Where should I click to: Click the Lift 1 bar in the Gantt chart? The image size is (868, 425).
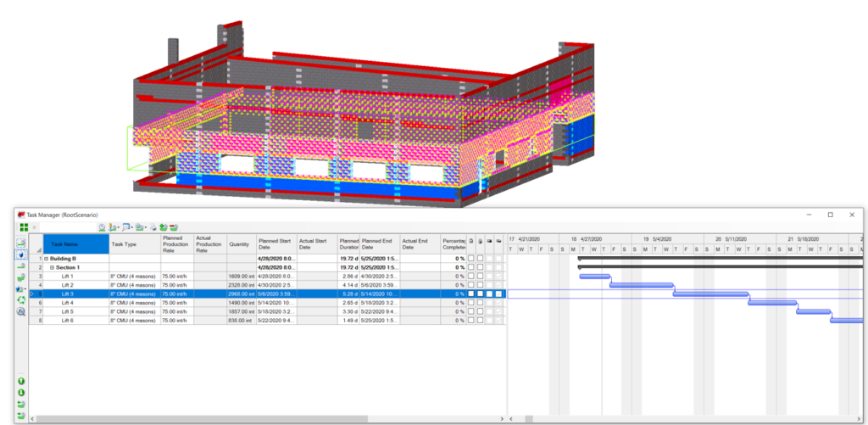point(594,276)
